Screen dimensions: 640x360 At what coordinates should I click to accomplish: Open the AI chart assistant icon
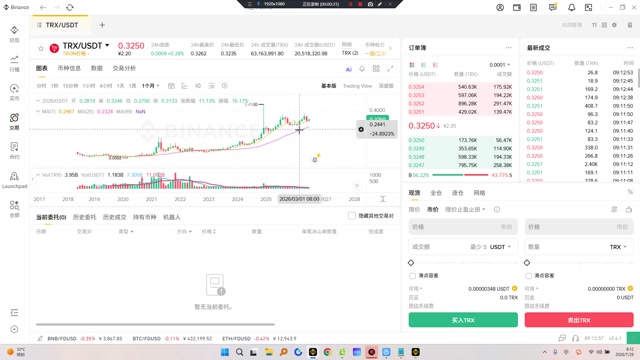point(349,69)
